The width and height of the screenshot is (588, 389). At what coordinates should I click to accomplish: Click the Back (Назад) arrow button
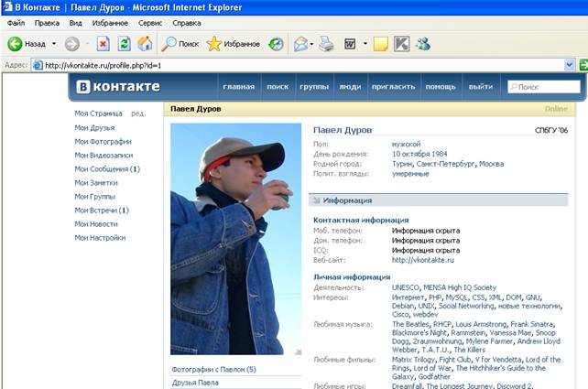[x=26, y=43]
